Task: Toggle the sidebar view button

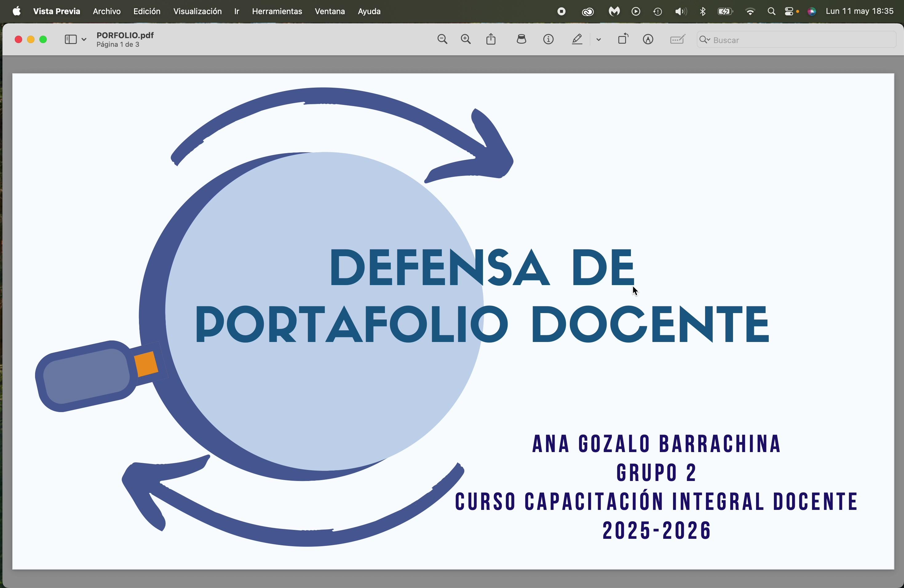Action: click(x=71, y=39)
